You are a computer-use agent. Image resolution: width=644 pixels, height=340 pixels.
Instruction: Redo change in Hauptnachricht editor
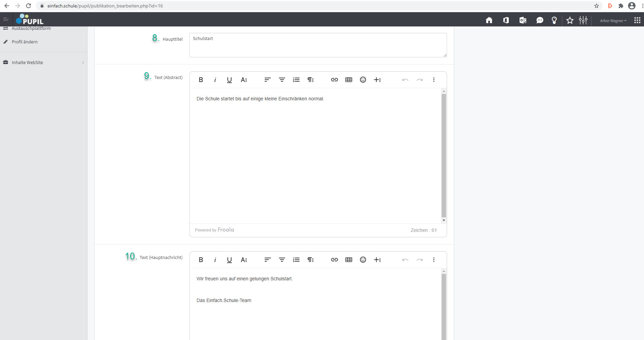(420, 260)
